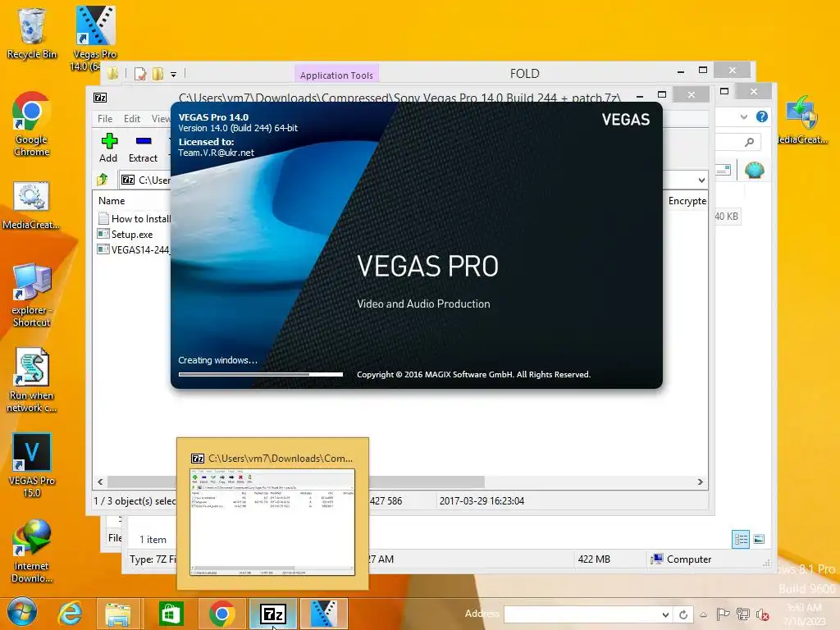Click the Computer status bar entry
This screenshot has width=840, height=630.
coord(681,559)
